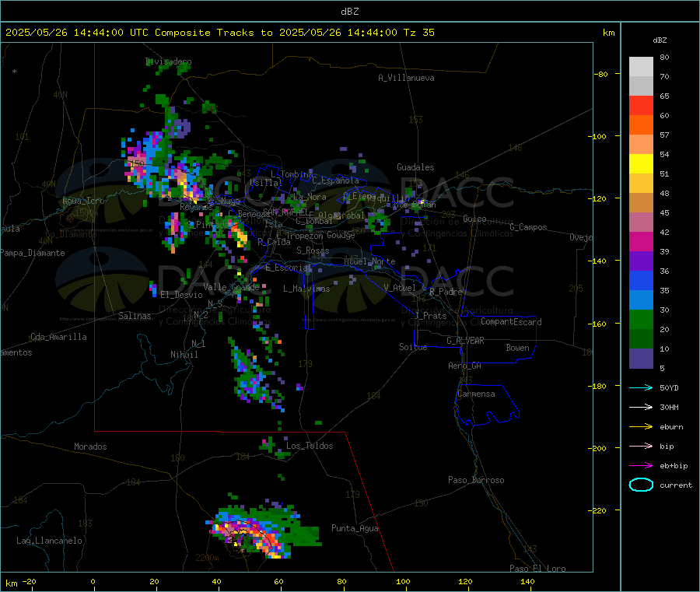Click the 'Carmensa' map label
This screenshot has width=700, height=592.
coord(476,394)
